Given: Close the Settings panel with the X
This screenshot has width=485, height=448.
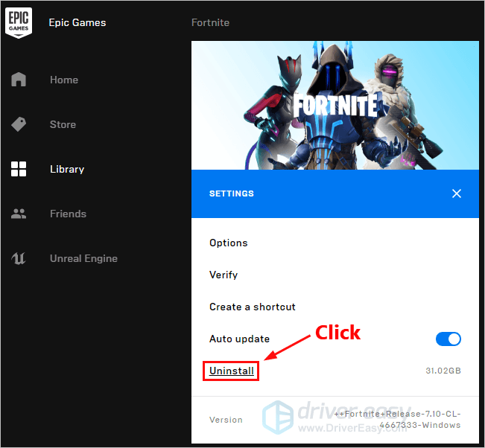Looking at the screenshot, I should [457, 193].
